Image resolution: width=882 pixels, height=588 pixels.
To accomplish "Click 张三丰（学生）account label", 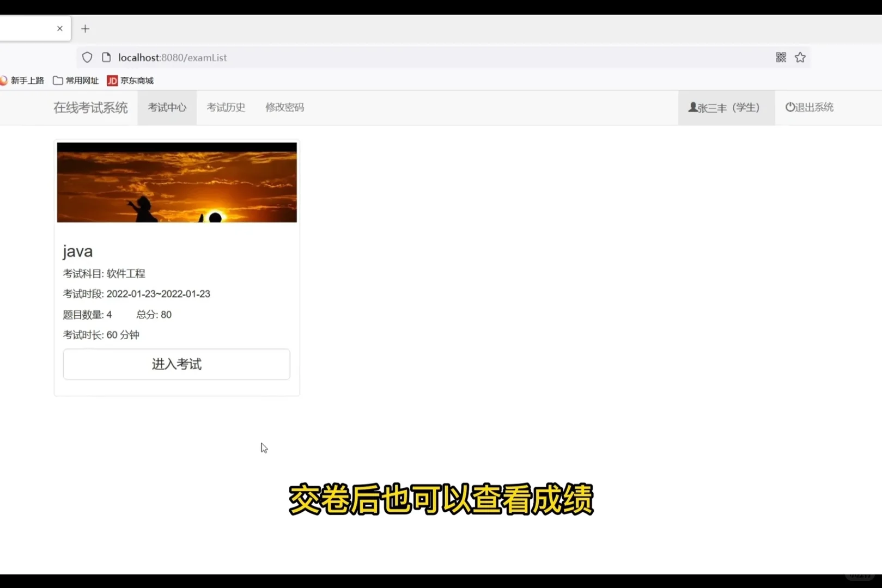I will [x=729, y=107].
